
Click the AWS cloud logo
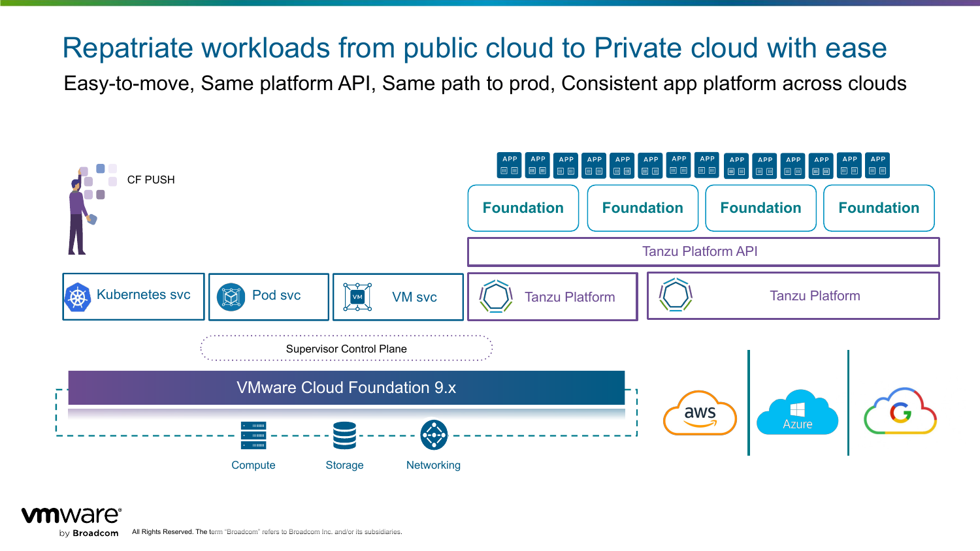(x=700, y=413)
